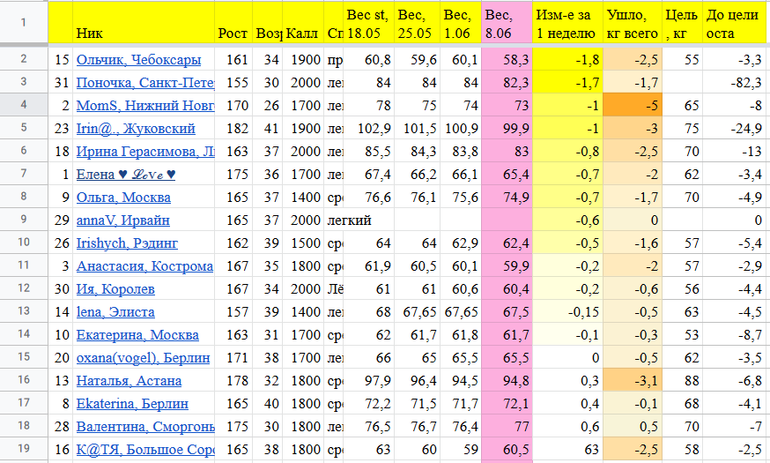Click the cell containing легкий
The width and height of the screenshot is (770, 463).
pos(349,221)
